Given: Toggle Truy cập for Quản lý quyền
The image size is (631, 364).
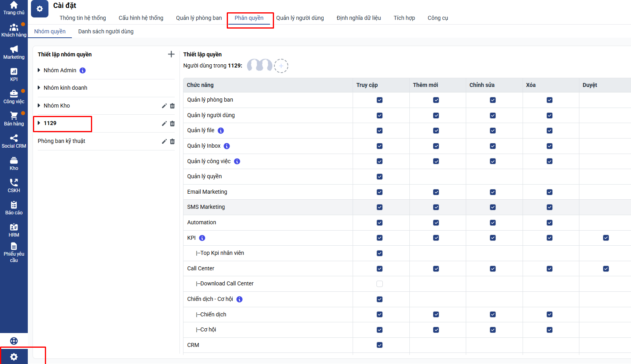Looking at the screenshot, I should click(380, 177).
